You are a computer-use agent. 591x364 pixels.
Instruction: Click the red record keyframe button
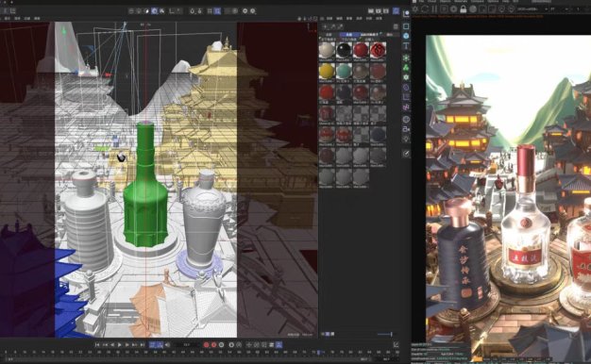click(206, 345)
